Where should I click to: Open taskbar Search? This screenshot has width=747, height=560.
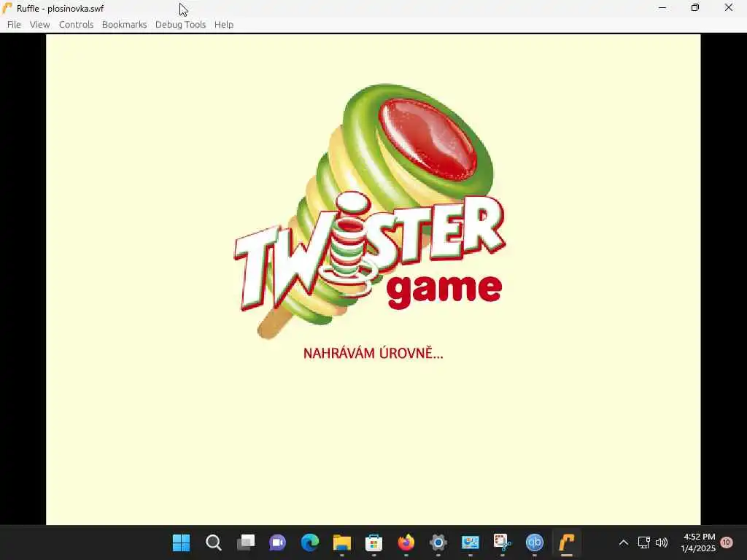(x=214, y=542)
